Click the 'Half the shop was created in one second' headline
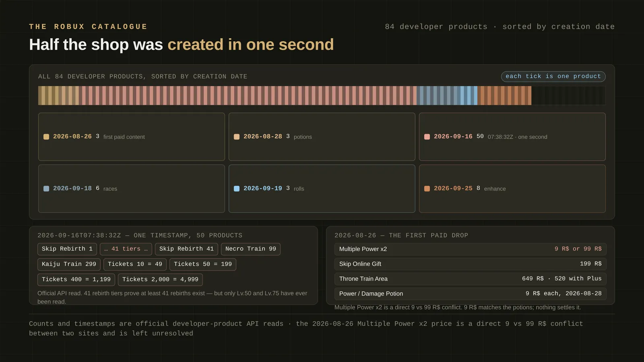Screen dimensions: 644x362 pyautogui.click(x=182, y=45)
